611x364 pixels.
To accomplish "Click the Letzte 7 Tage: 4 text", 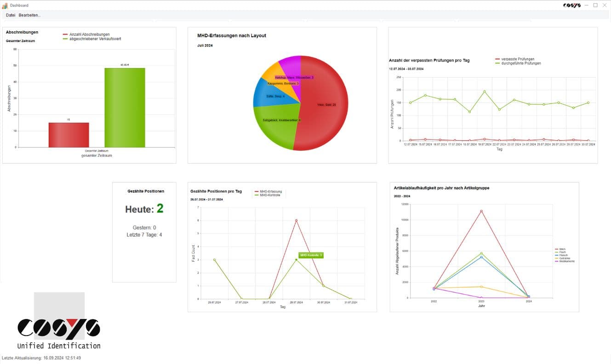I will pyautogui.click(x=144, y=235).
